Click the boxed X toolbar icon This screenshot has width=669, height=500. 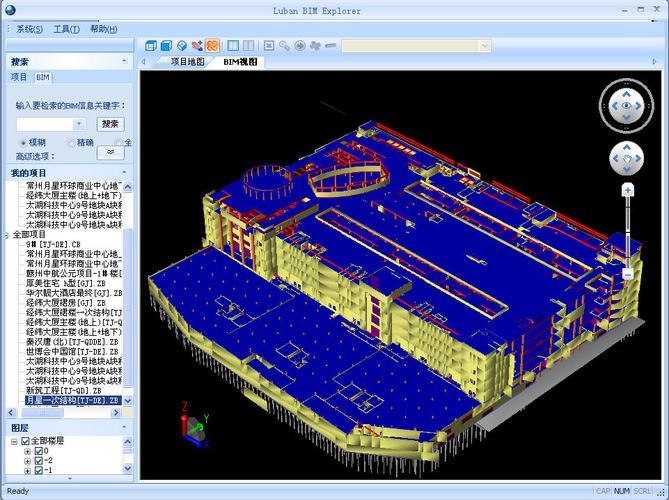point(269,45)
